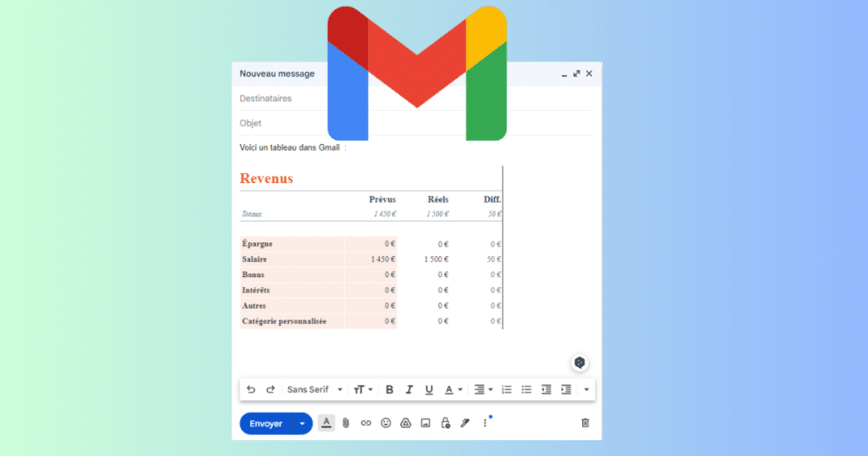Insert a numbered list
Image resolution: width=868 pixels, height=456 pixels.
point(507,390)
